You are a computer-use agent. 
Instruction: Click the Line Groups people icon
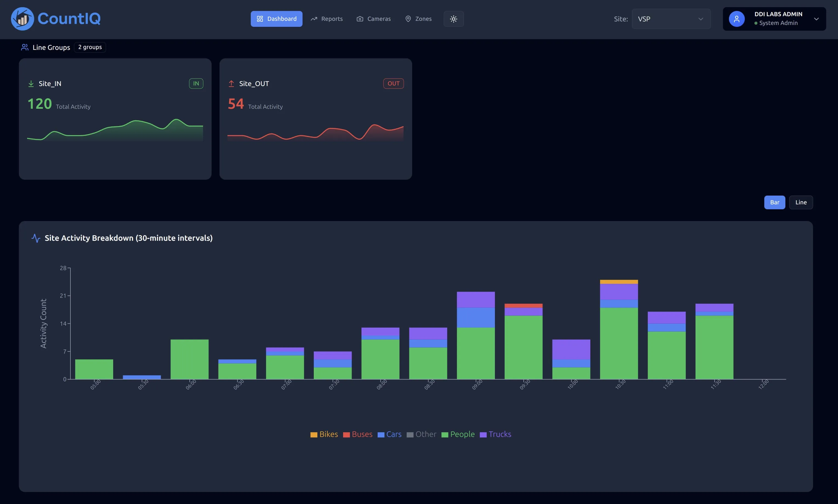click(24, 47)
